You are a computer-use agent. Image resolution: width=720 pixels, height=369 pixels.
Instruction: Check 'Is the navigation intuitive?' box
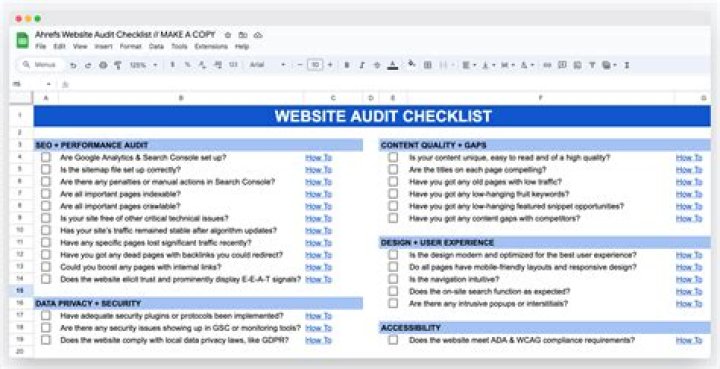[393, 279]
